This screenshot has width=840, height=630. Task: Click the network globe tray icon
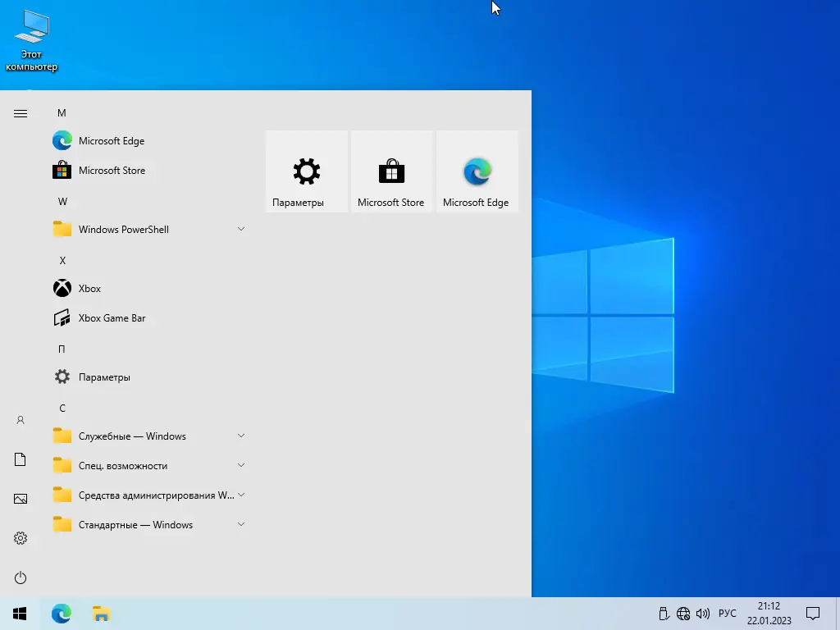[683, 614]
